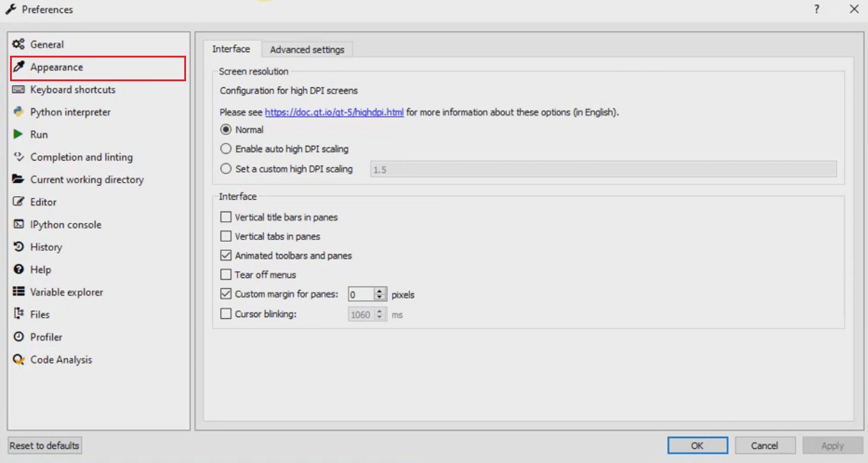This screenshot has width=868, height=463.
Task: Switch to the Interface tab
Action: (x=231, y=49)
